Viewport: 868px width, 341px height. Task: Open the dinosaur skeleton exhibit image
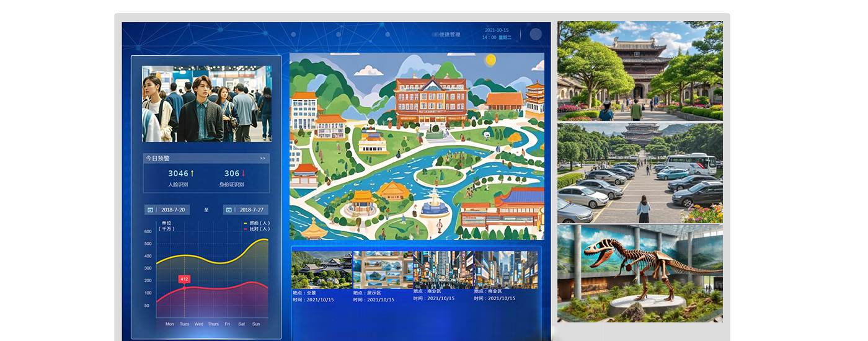640,273
